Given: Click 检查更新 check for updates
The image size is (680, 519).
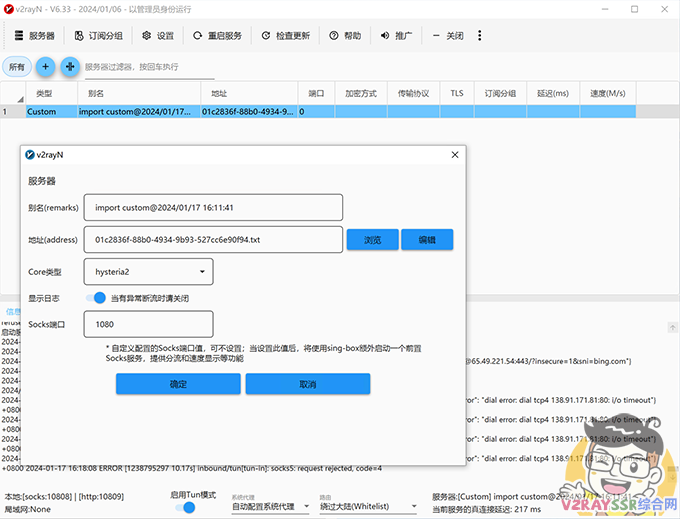Looking at the screenshot, I should [286, 36].
